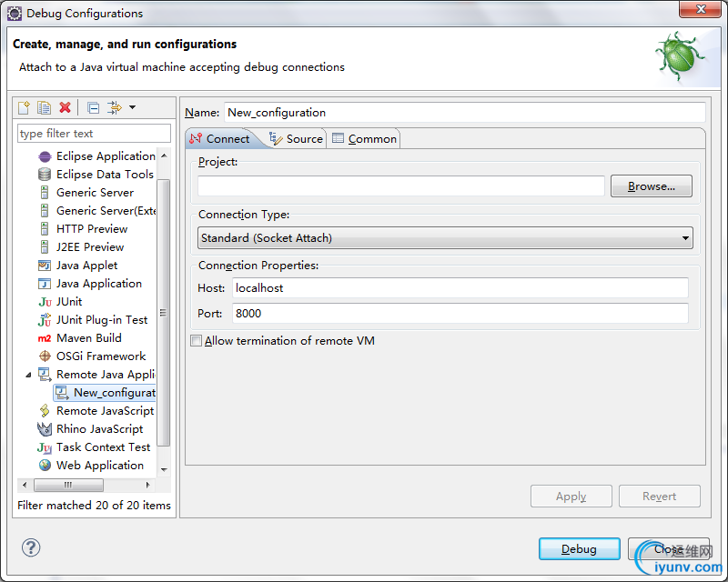
Task: Click the filter launch configurations icon
Action: [115, 107]
